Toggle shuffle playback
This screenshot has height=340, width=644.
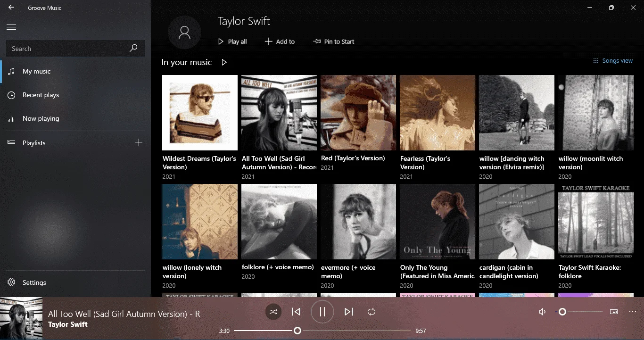pos(273,312)
